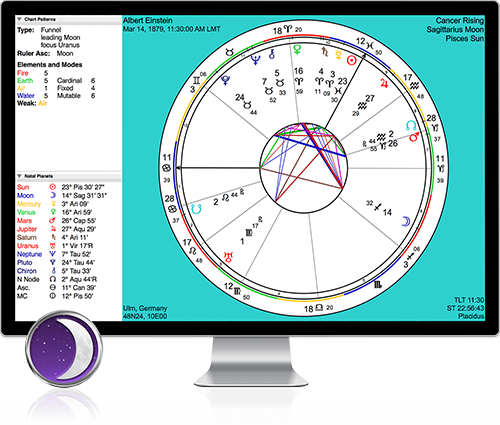Collapse the Natal Planets panel
Screen dimensions: 500x425
click(19, 176)
